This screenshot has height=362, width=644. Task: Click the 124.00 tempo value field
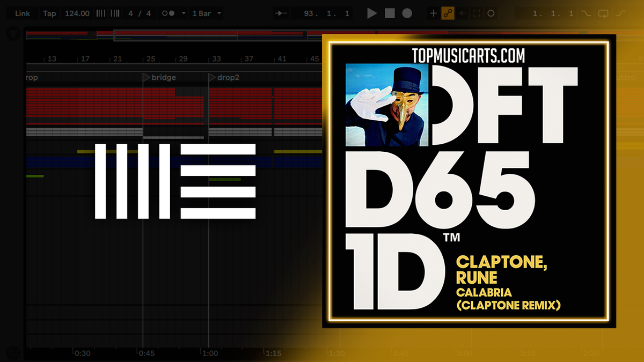pos(77,13)
